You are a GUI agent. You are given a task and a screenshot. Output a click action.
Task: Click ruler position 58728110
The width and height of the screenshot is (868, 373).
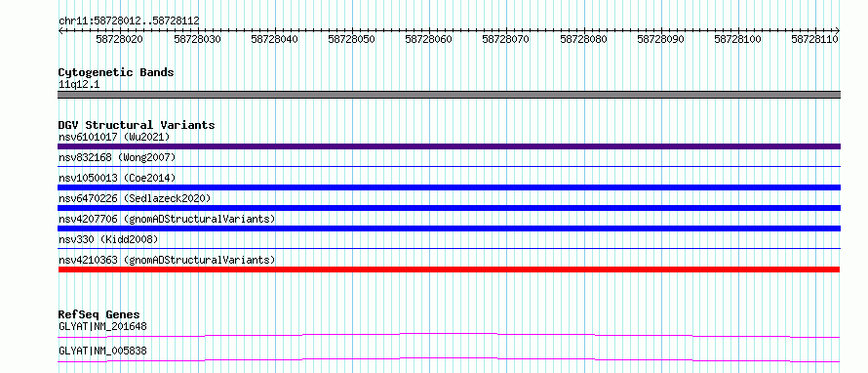coord(814,39)
